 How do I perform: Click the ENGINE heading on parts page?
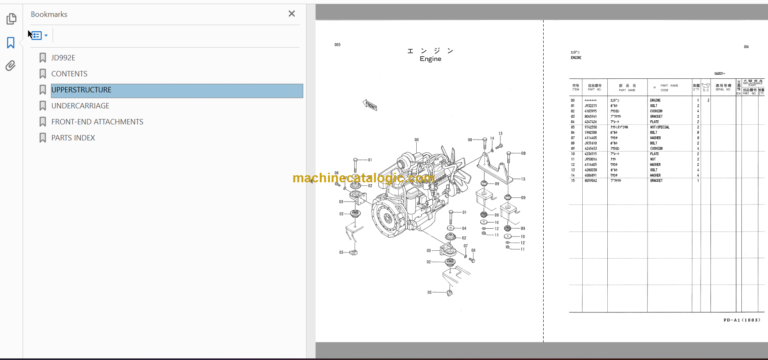tap(576, 58)
